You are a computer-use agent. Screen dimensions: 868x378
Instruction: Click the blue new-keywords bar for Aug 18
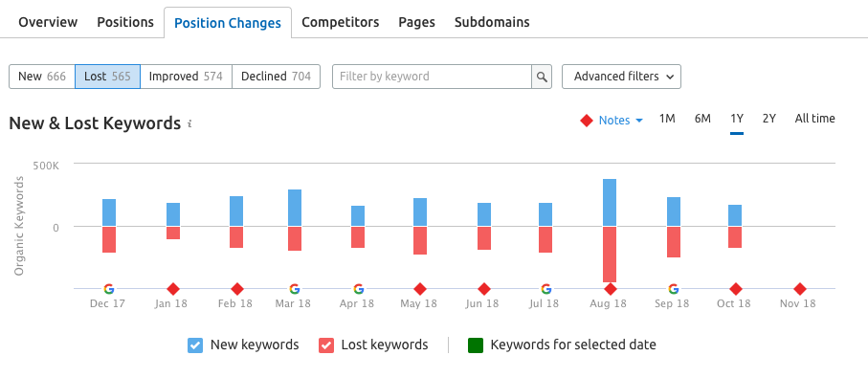coord(610,203)
